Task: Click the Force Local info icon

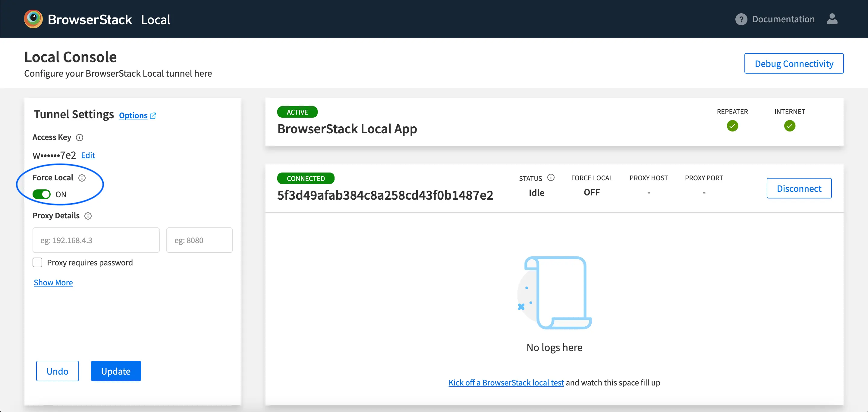Action: 82,178
